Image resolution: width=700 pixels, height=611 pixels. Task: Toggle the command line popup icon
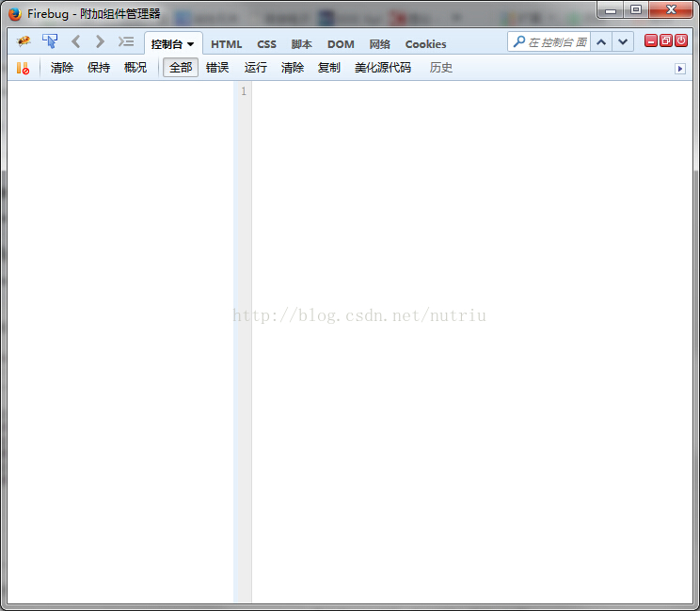126,42
